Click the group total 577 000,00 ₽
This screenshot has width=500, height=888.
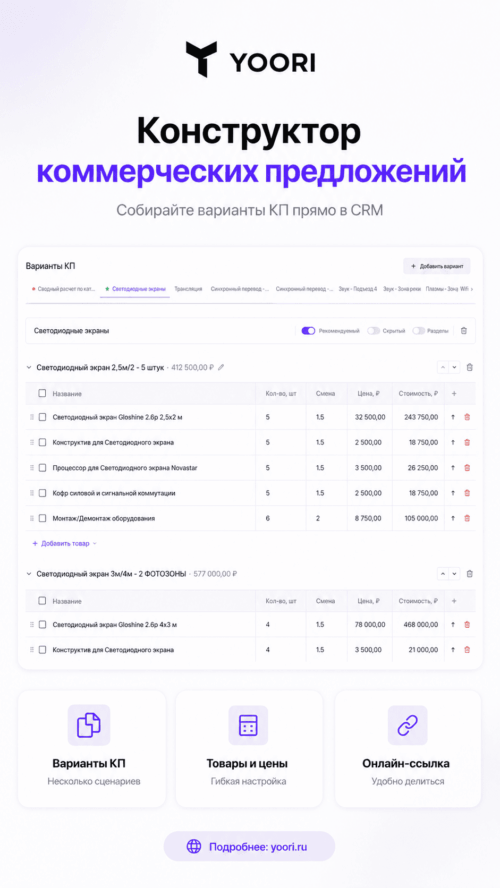[x=215, y=574]
